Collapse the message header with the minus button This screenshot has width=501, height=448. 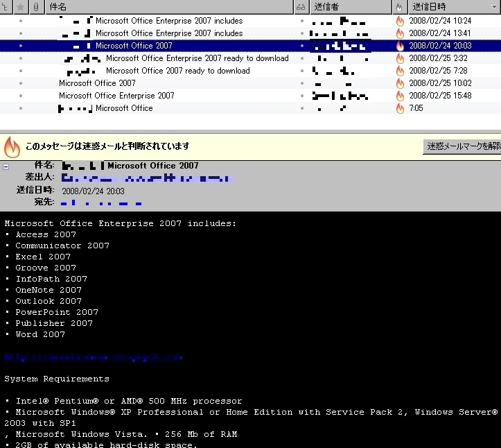[6, 166]
